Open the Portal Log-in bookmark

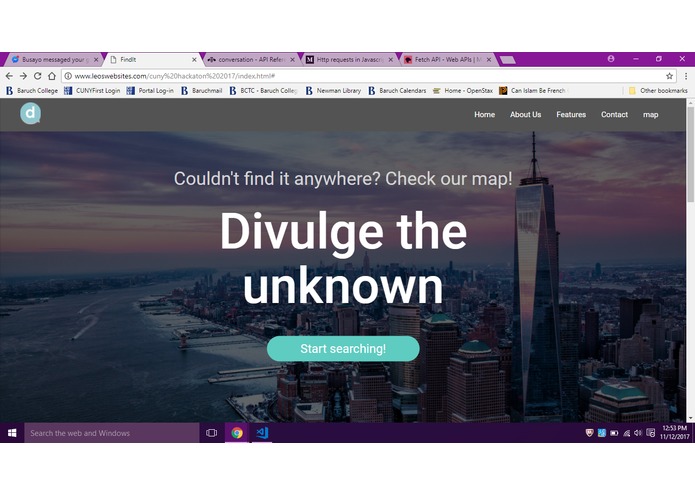coord(150,91)
